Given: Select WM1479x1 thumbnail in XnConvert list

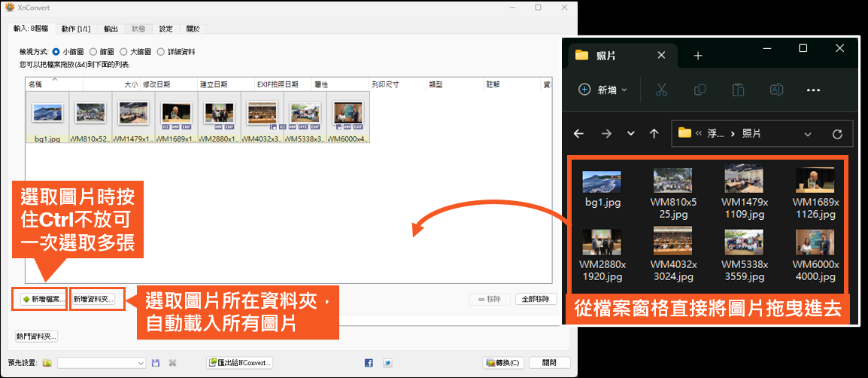Looking at the screenshot, I should point(134,117).
